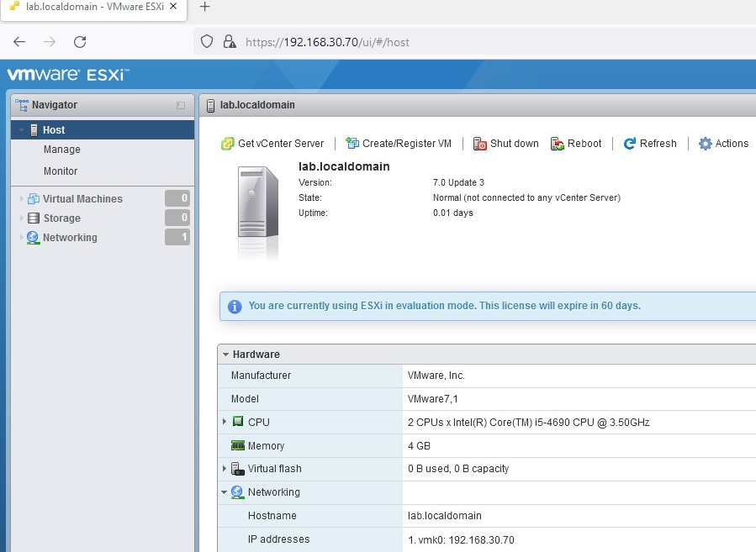Click the info icon in evaluation banner
756x552 pixels.
235,307
